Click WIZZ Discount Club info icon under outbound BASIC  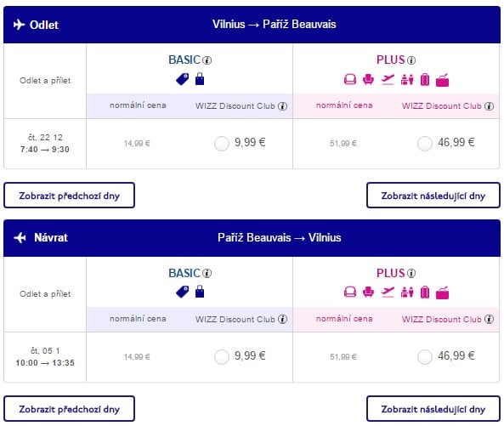[282, 106]
